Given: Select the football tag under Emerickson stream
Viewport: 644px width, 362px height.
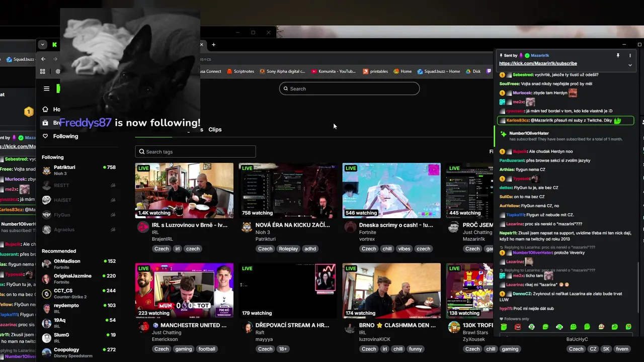Looking at the screenshot, I should (x=206, y=349).
